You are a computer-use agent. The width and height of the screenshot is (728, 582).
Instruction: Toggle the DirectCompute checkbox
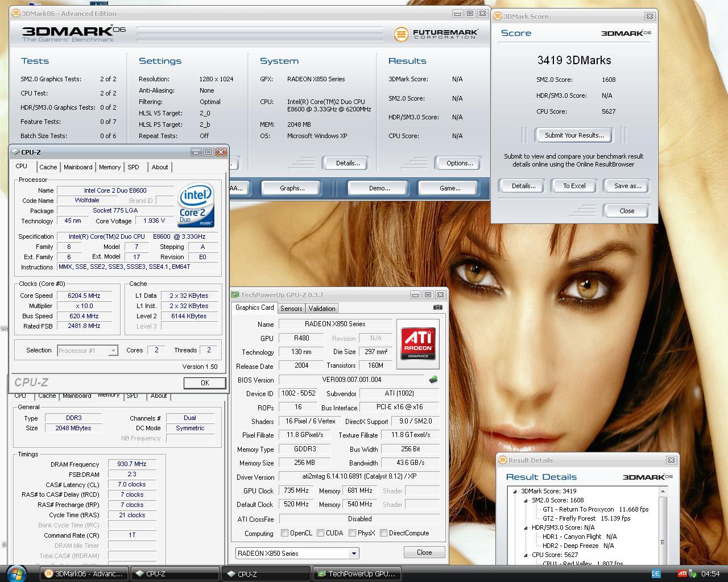click(x=383, y=533)
